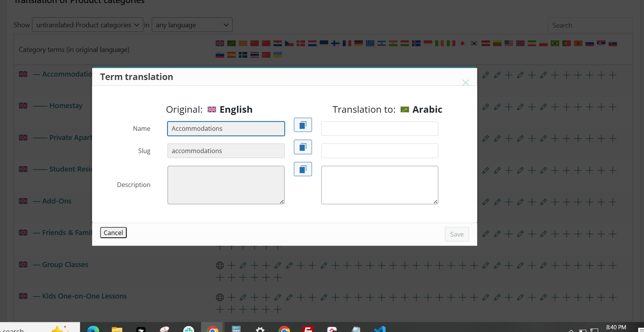Open the Kids One-on-One Lessons term
The image size is (644, 332).
(x=84, y=296)
